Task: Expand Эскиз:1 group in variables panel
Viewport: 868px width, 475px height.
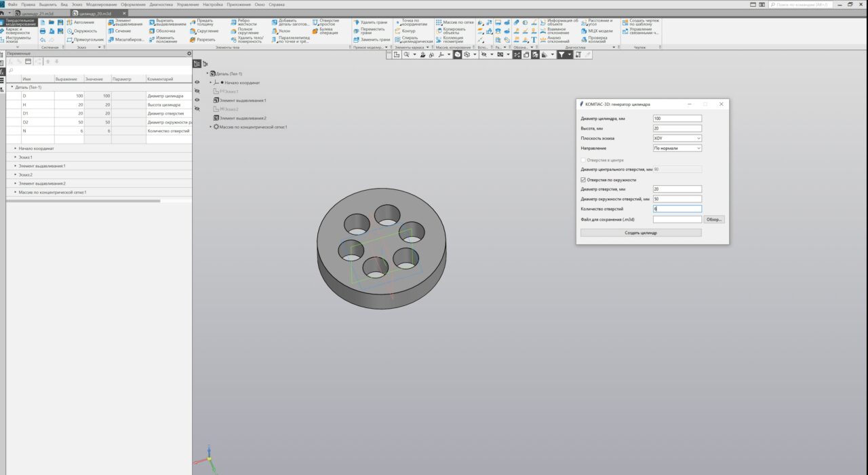Action: (x=16, y=157)
